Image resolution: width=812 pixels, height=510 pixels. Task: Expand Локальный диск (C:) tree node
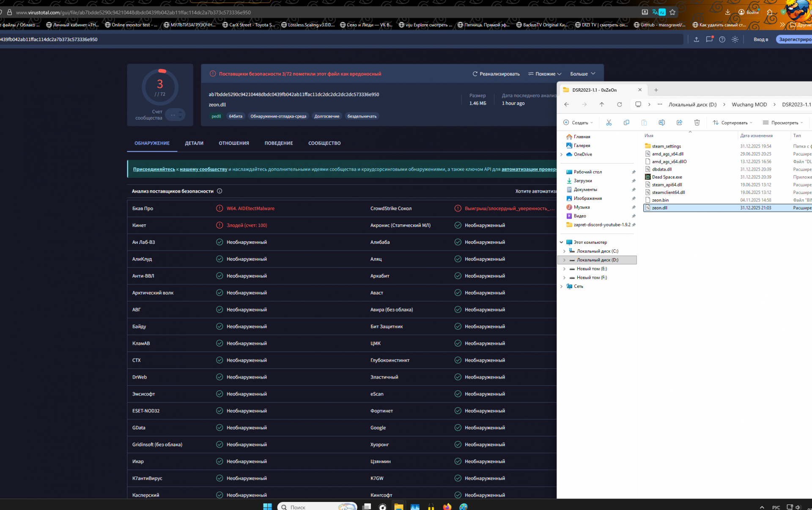click(564, 251)
